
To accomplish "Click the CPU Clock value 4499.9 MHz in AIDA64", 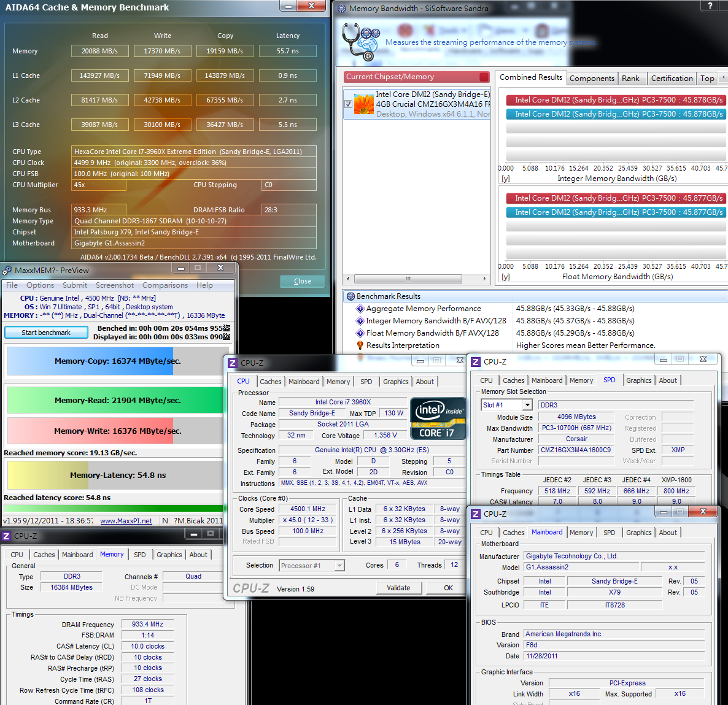I will tap(193, 163).
